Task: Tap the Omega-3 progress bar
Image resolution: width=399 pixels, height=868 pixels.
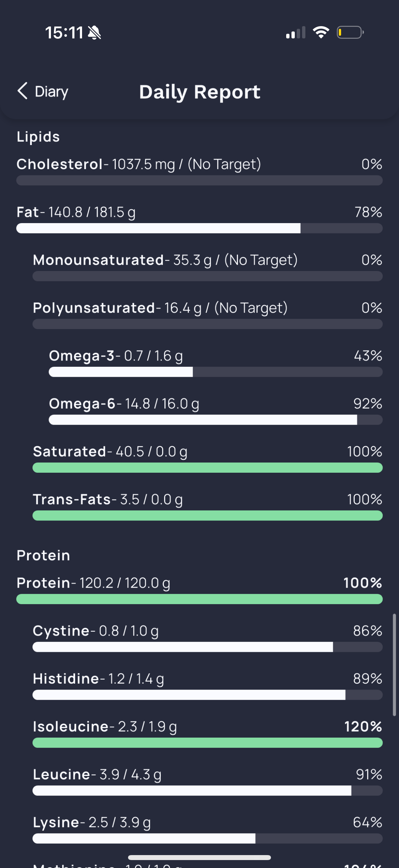Action: [215, 372]
